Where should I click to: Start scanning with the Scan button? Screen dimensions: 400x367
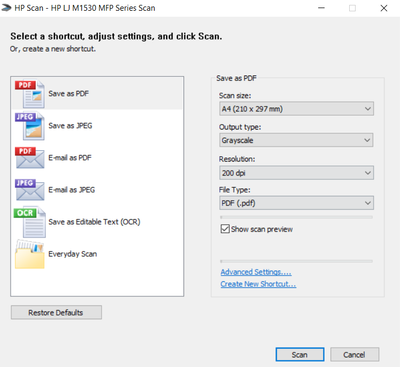(x=300, y=355)
